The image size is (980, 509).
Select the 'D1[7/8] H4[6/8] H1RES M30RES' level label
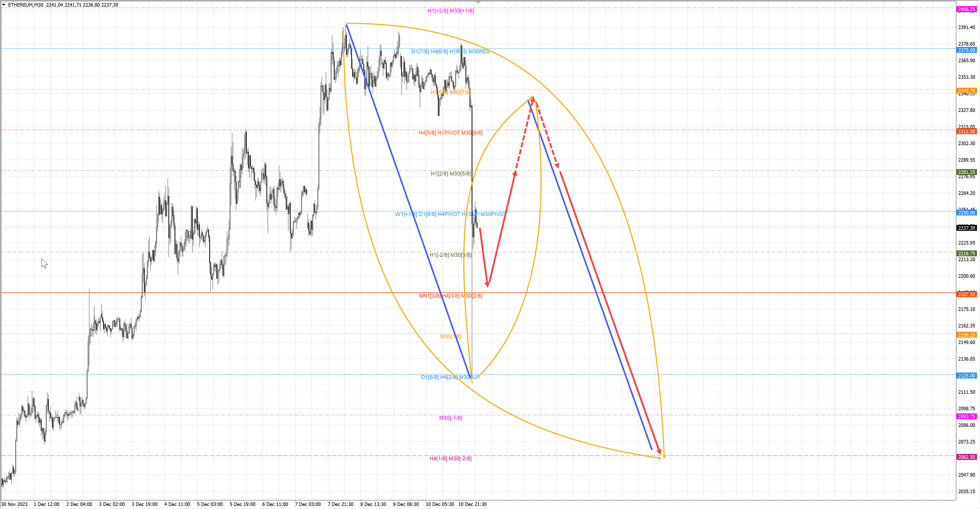(450, 51)
